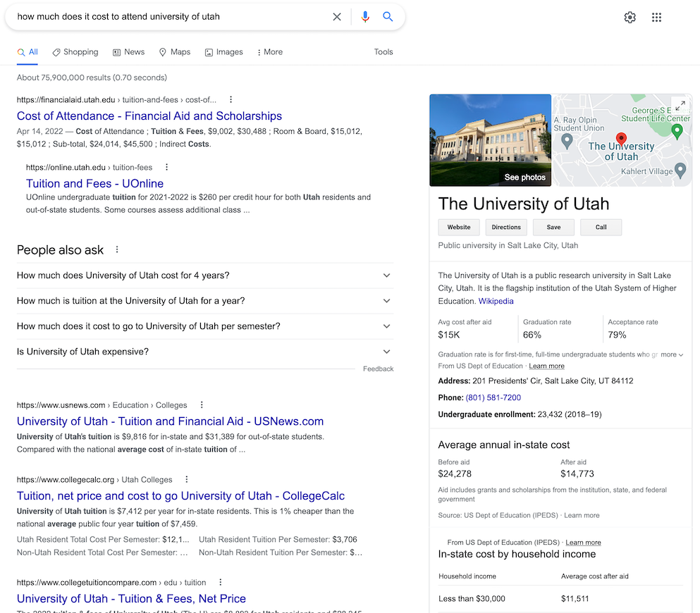Open 'Cost of Attendance - Financial Aid and Scholarships' link
The image size is (700, 613).
click(x=149, y=116)
